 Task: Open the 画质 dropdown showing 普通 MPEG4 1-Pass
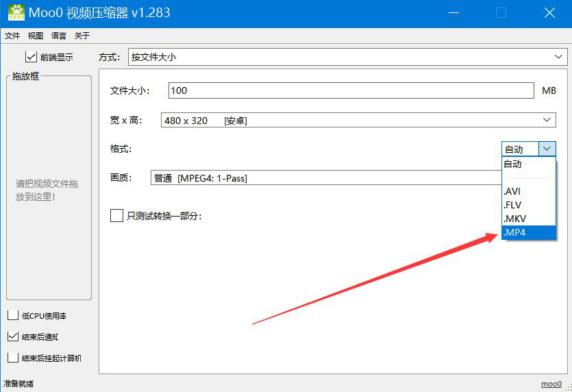pyautogui.click(x=326, y=177)
